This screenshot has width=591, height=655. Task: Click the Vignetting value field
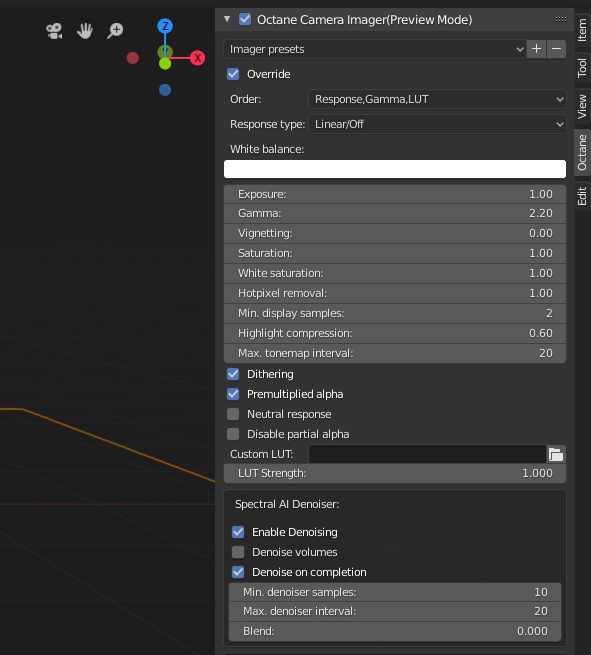pos(395,234)
